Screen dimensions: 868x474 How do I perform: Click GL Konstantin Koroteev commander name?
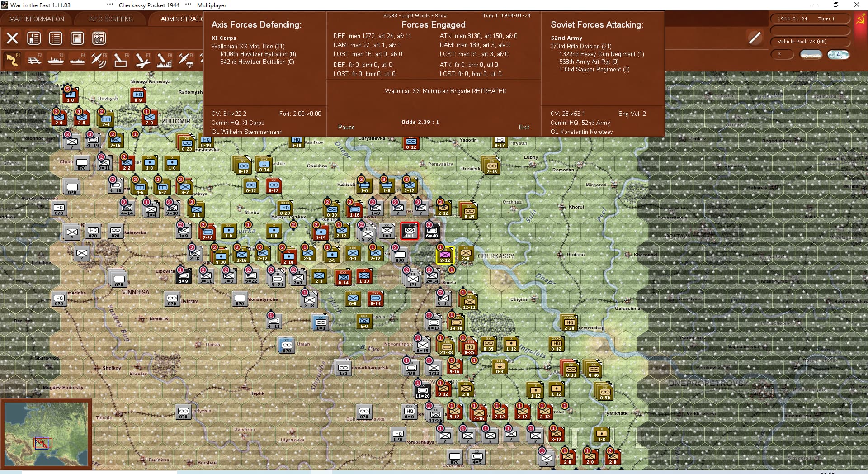click(x=581, y=132)
